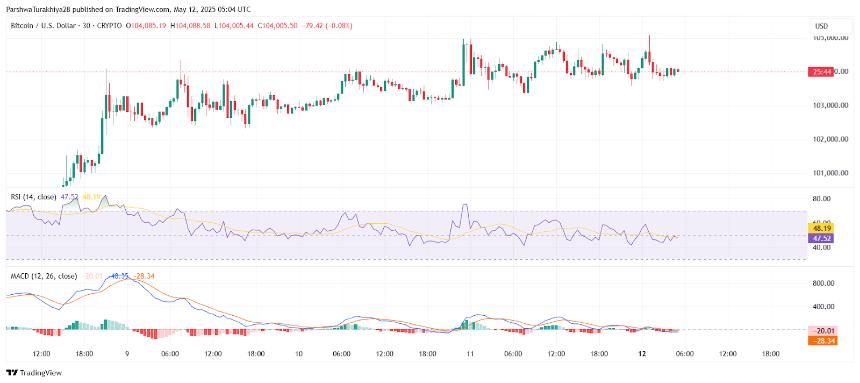This screenshot has height=383, width=860.
Task: Click the red 25:44 countdown price tag
Action: (821, 72)
